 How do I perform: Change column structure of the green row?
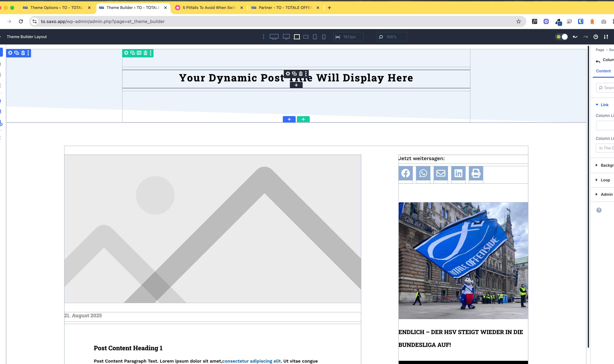[139, 53]
